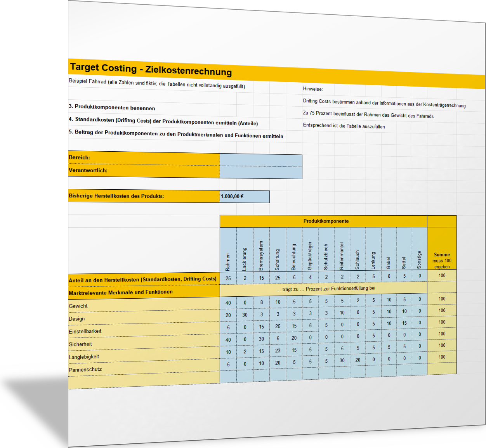
Task: Click the "Bereich:" label cell
Action: [x=144, y=158]
